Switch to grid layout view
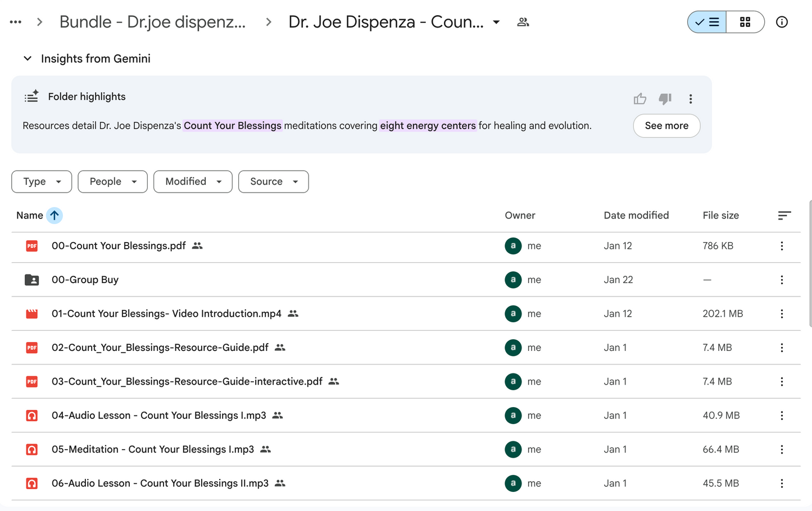Screen dimensions: 812x511 pos(745,22)
